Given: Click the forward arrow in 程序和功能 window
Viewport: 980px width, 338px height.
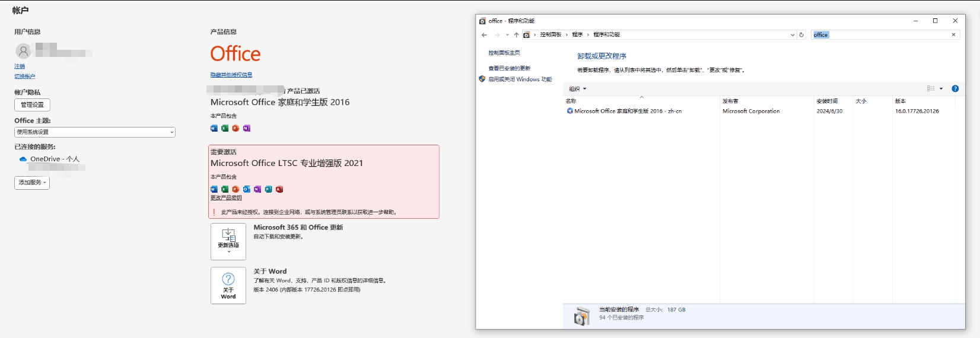Looking at the screenshot, I should point(497,35).
